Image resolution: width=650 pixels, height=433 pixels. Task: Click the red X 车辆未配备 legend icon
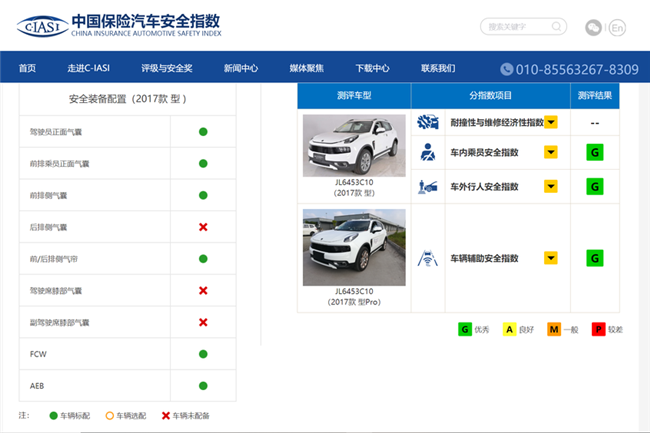[166, 416]
